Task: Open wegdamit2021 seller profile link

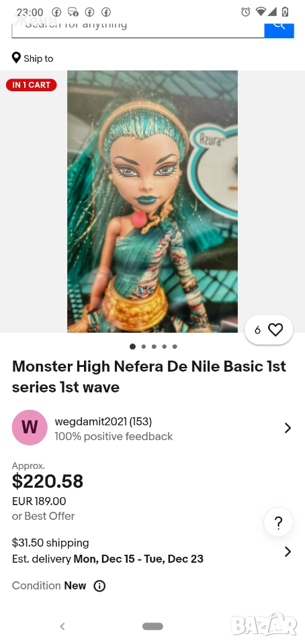Action: [x=103, y=421]
